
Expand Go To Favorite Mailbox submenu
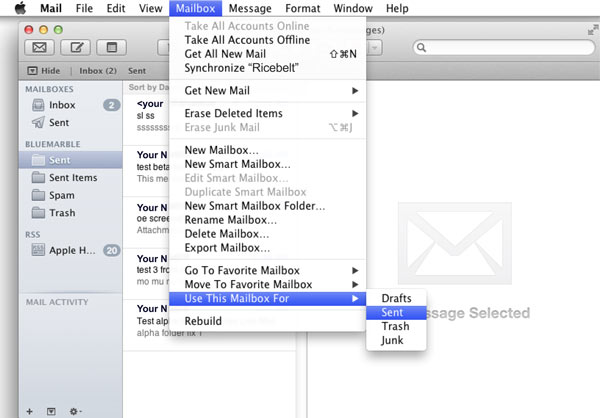[270, 270]
